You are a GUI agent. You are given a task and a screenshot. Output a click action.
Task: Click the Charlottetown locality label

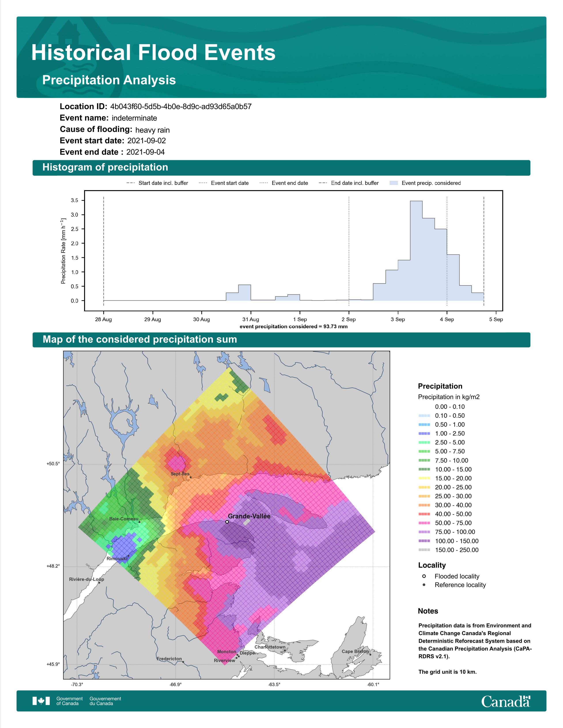coord(270,647)
